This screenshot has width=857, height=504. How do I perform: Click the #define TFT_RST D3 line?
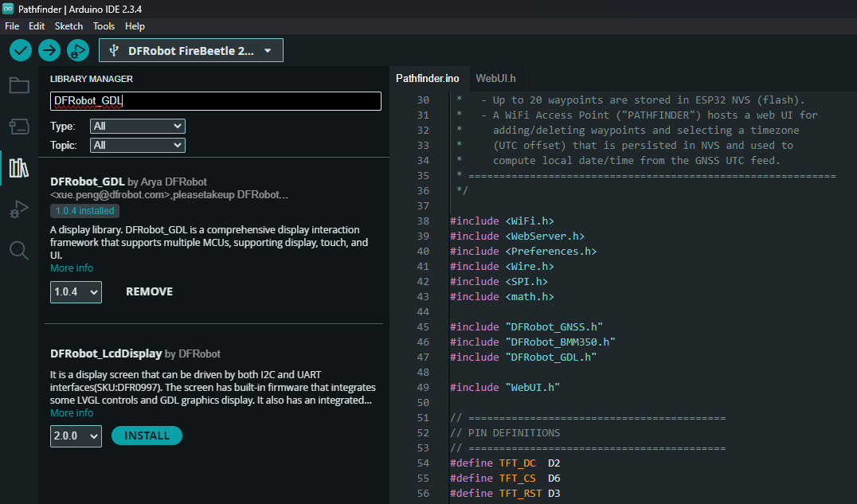505,493
